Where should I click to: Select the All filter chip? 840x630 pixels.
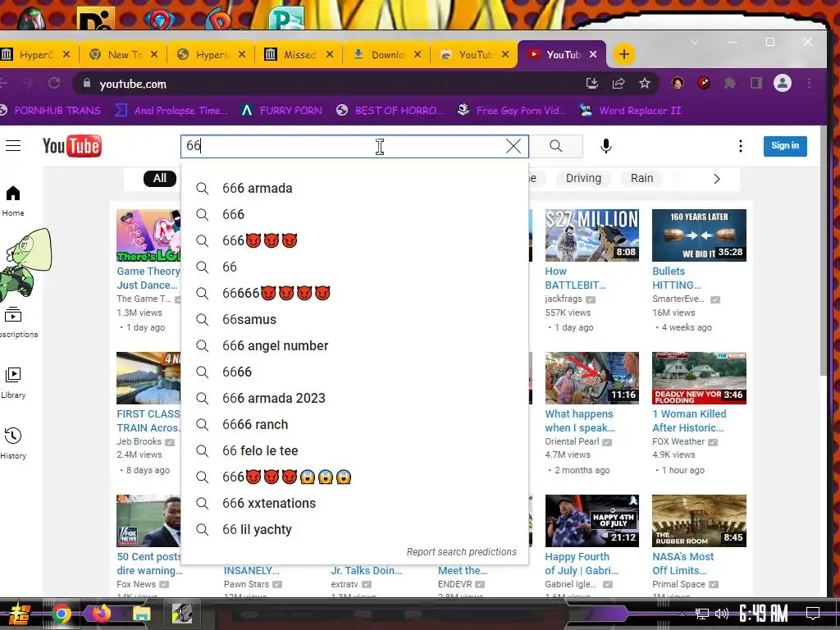click(x=160, y=178)
